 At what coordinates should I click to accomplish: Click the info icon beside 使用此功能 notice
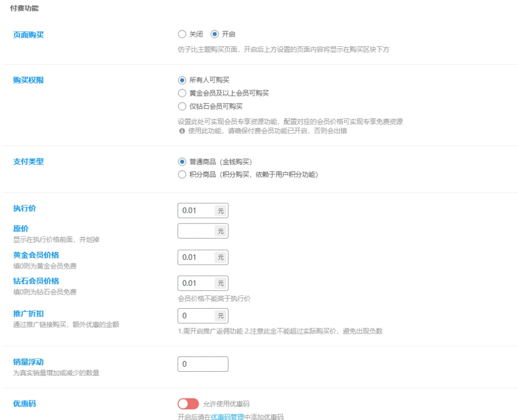pos(181,131)
